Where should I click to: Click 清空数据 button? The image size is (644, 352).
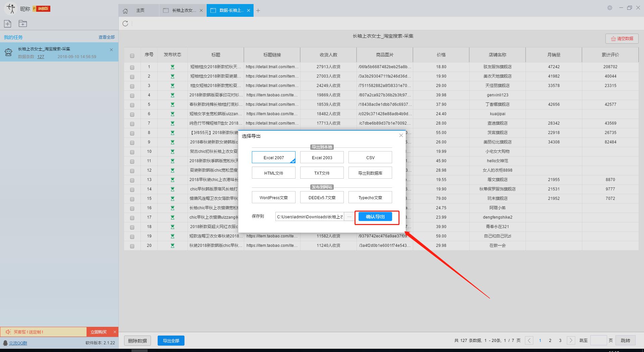(622, 39)
